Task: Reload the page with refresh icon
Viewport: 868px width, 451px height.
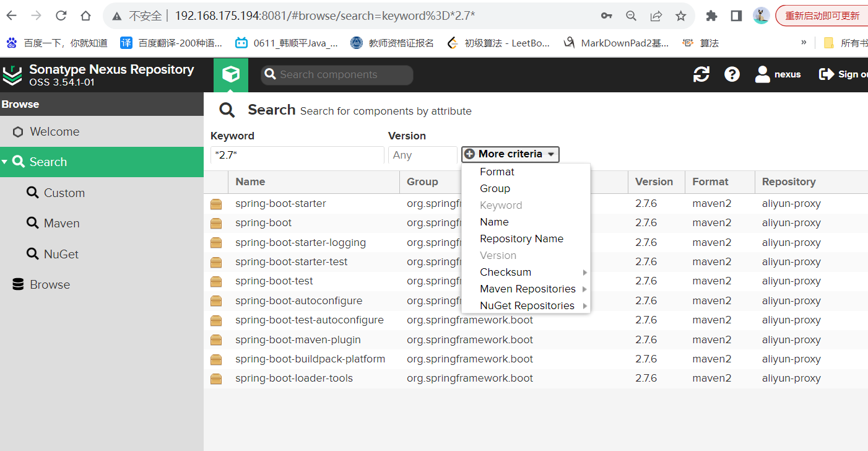Action: [x=61, y=15]
